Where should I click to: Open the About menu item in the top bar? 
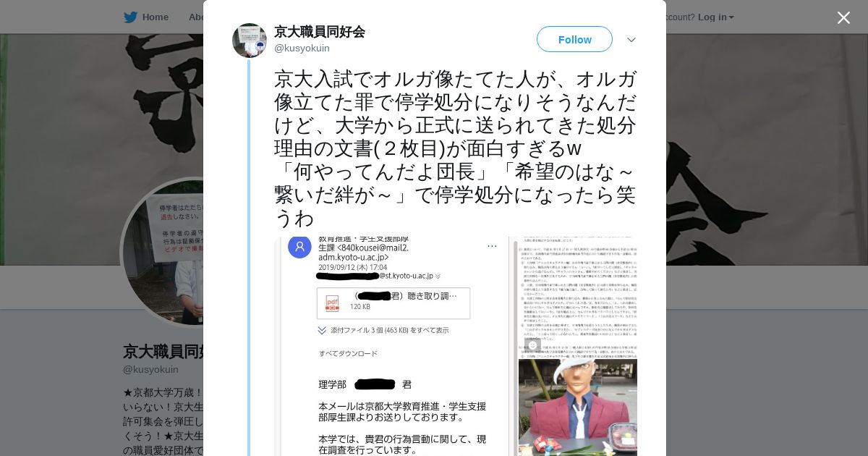pyautogui.click(x=195, y=17)
